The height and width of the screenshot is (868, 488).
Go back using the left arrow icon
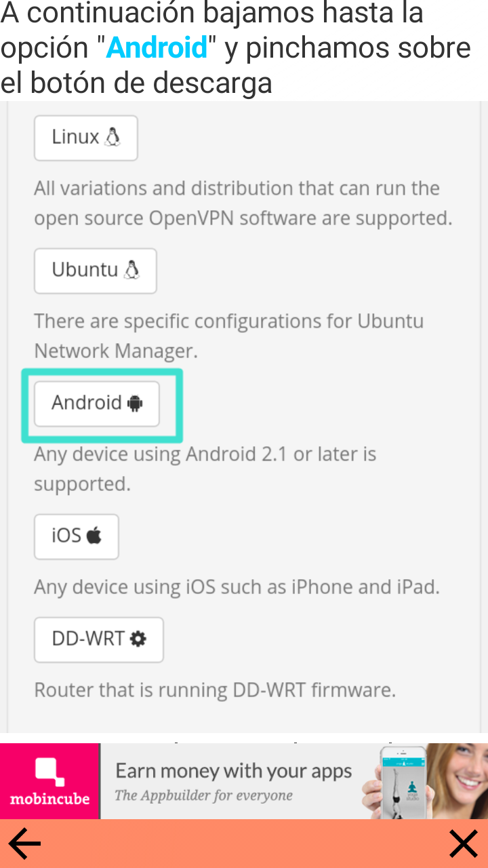click(24, 844)
